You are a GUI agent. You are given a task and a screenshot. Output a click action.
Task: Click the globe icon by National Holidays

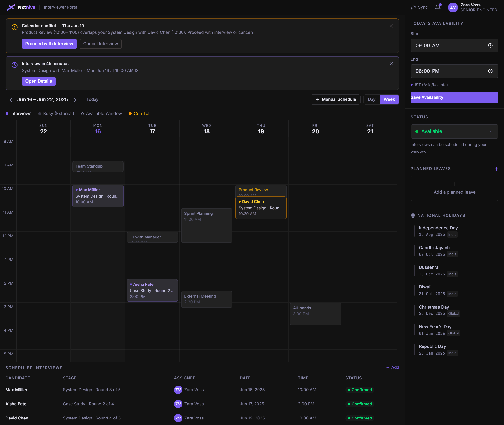(413, 216)
